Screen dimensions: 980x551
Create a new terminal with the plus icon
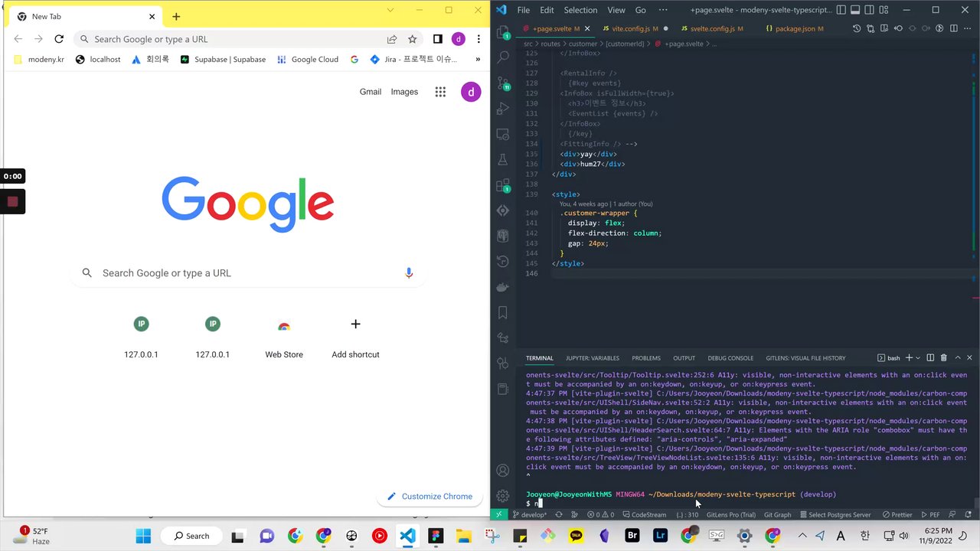click(909, 357)
